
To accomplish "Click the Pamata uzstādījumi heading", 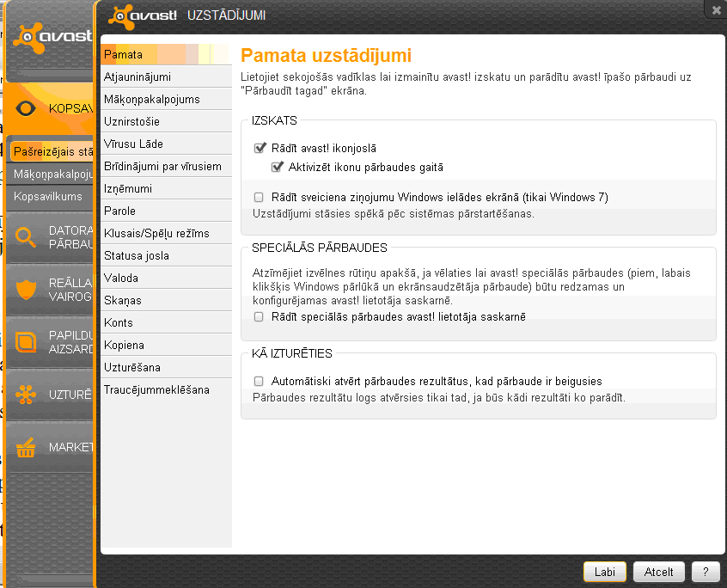I will coord(326,56).
